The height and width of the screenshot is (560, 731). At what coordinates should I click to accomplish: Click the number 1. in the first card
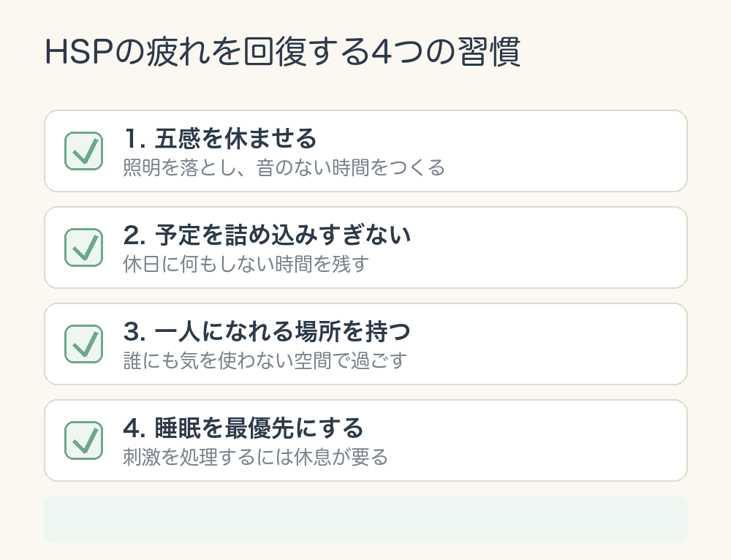point(135,138)
